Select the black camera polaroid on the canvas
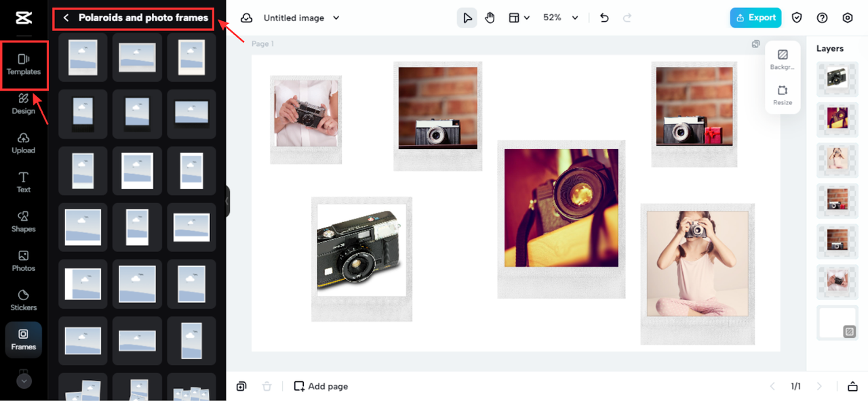Screen dimensions: 868x403 361,259
